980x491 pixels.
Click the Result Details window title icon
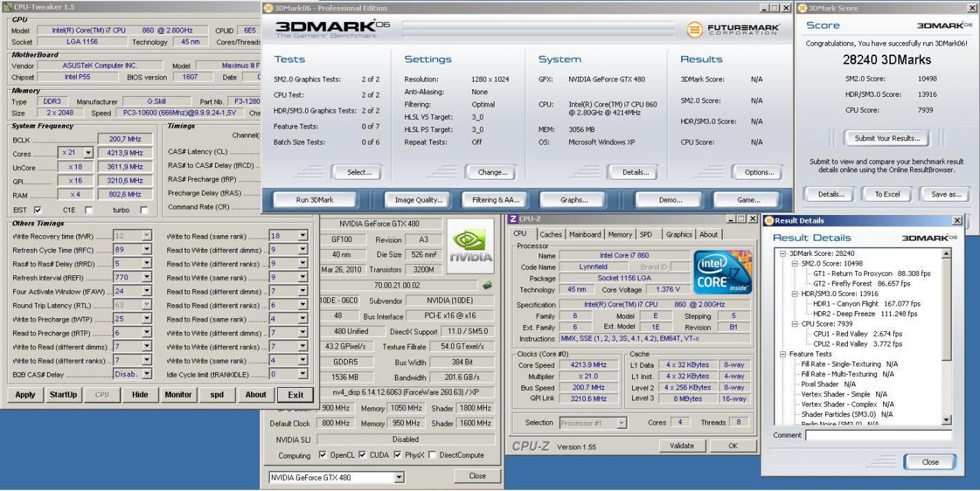pyautogui.click(x=768, y=220)
